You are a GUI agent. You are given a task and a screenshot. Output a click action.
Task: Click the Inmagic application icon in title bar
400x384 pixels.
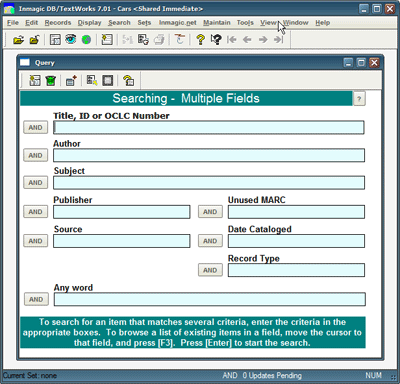[x=9, y=9]
